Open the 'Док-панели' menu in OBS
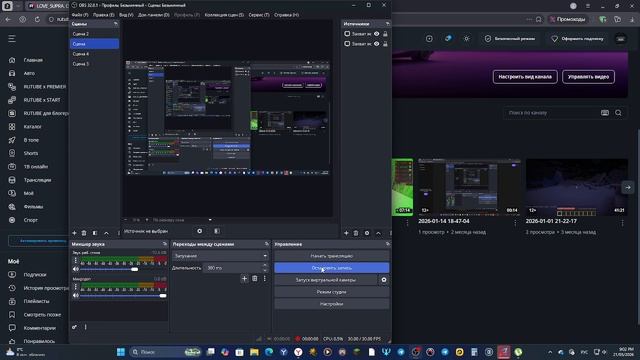Screen dimensions: 640x360 click(x=153, y=15)
